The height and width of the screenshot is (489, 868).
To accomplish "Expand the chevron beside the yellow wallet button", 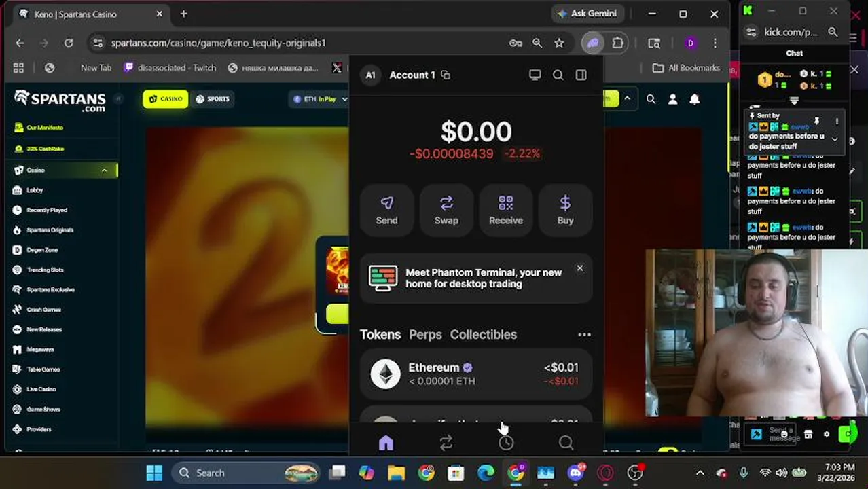I will click(x=627, y=99).
